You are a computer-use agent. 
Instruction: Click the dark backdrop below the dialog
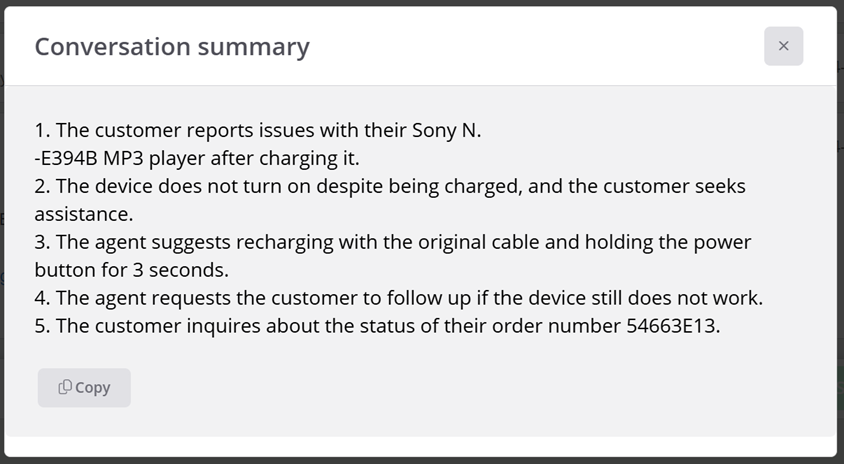422,461
